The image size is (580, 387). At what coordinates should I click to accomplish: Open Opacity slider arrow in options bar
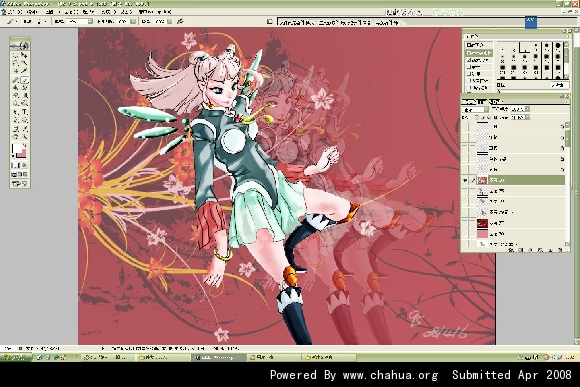pos(133,21)
